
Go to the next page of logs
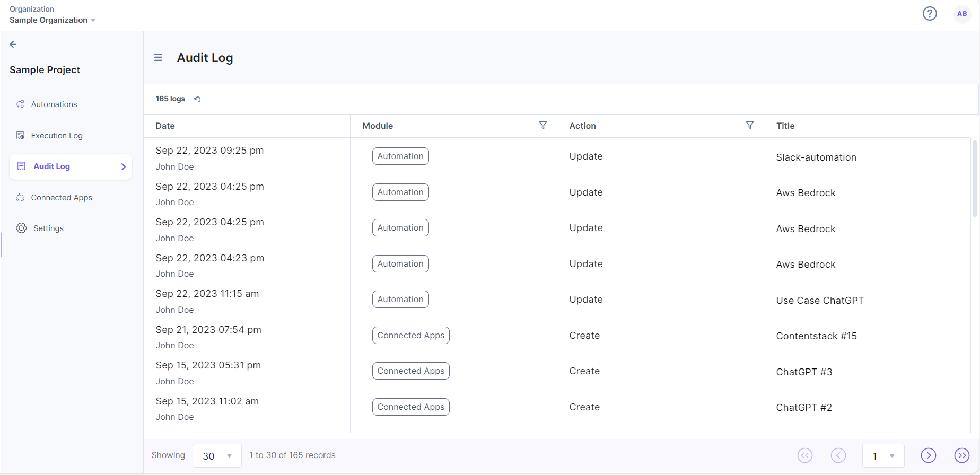click(x=929, y=455)
